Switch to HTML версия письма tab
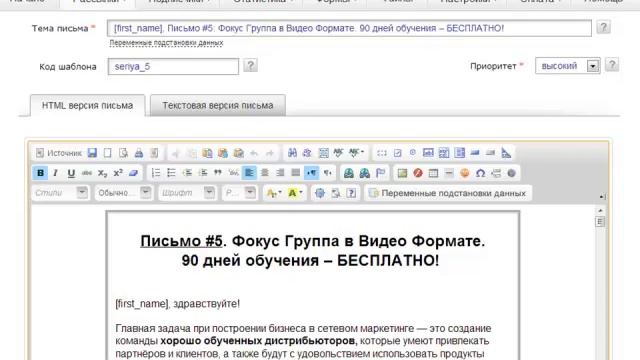 coord(87,105)
